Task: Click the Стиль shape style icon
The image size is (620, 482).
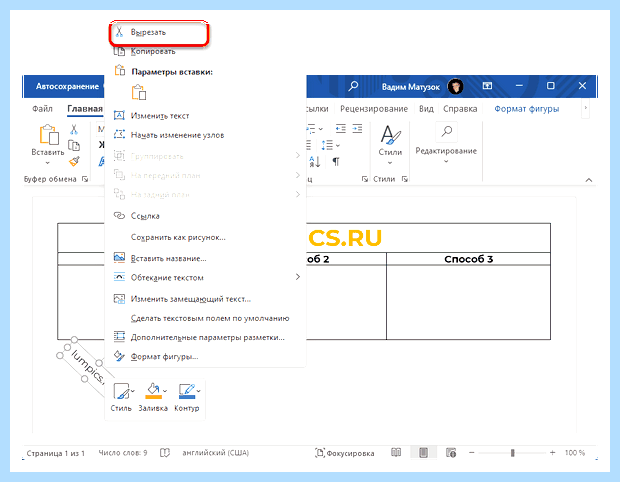Action: click(x=121, y=391)
